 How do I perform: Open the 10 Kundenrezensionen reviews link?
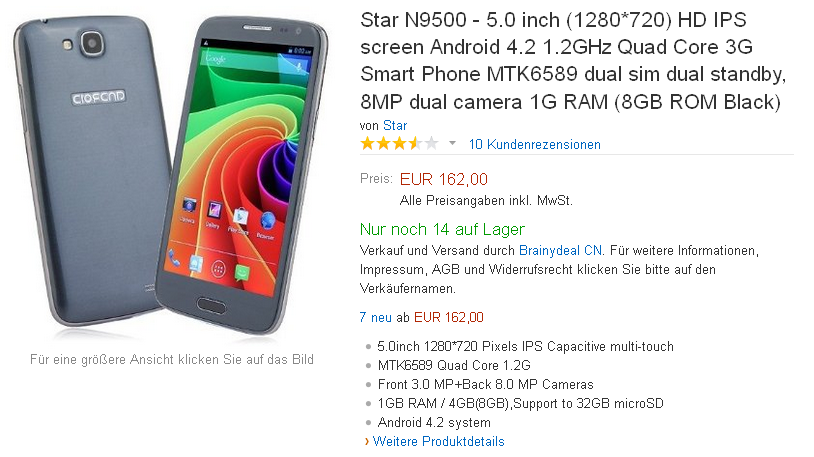(534, 144)
